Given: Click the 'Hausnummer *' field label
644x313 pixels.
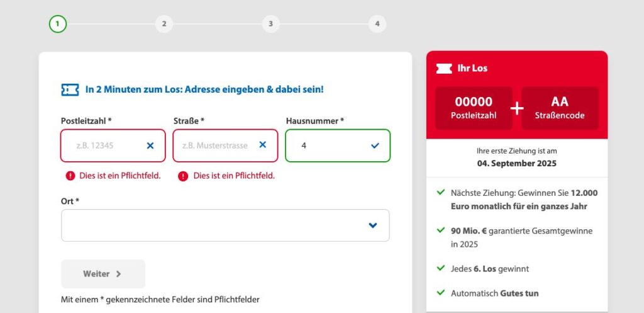Looking at the screenshot, I should pyautogui.click(x=315, y=121).
